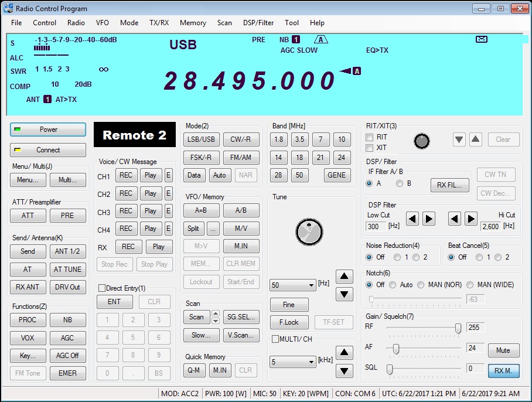Click the Connect button with yellow indicator
The width and height of the screenshot is (532, 402).
point(48,150)
